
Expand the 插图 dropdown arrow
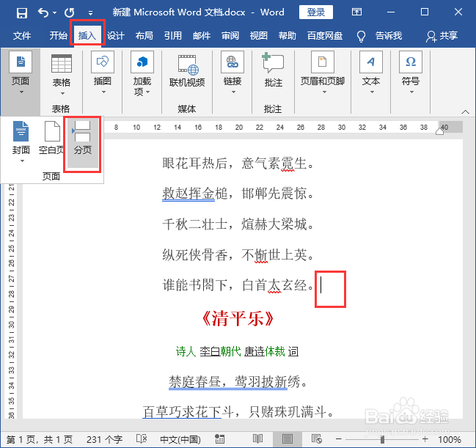pyautogui.click(x=103, y=92)
